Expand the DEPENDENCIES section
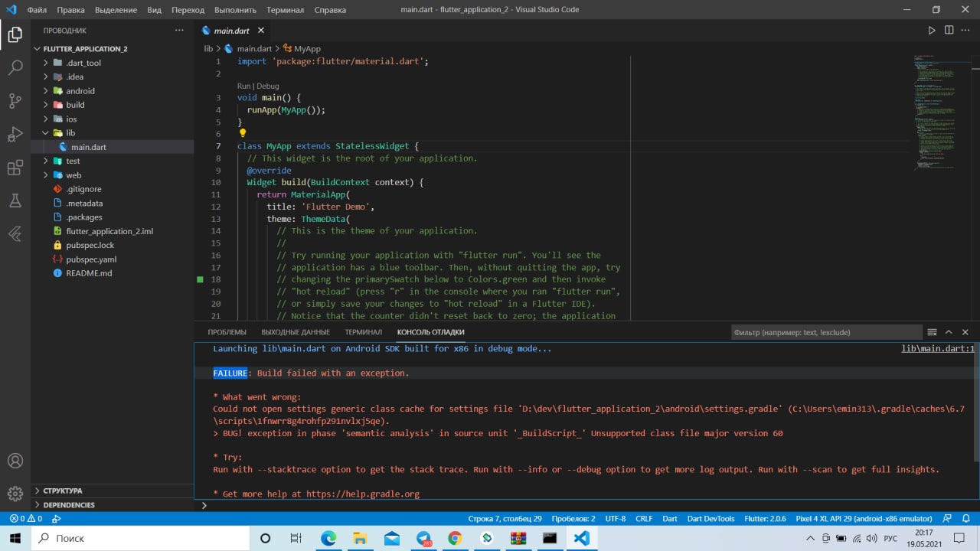 [x=113, y=505]
